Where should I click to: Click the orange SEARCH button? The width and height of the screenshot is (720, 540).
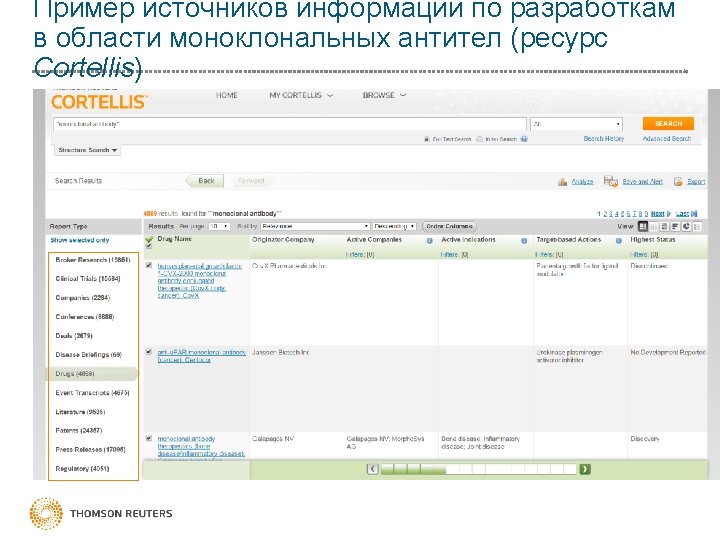668,124
